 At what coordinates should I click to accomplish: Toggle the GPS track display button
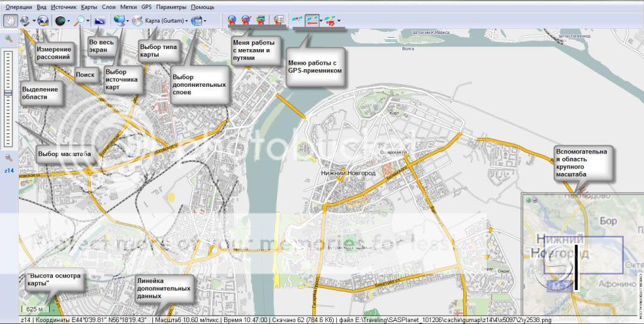click(312, 21)
